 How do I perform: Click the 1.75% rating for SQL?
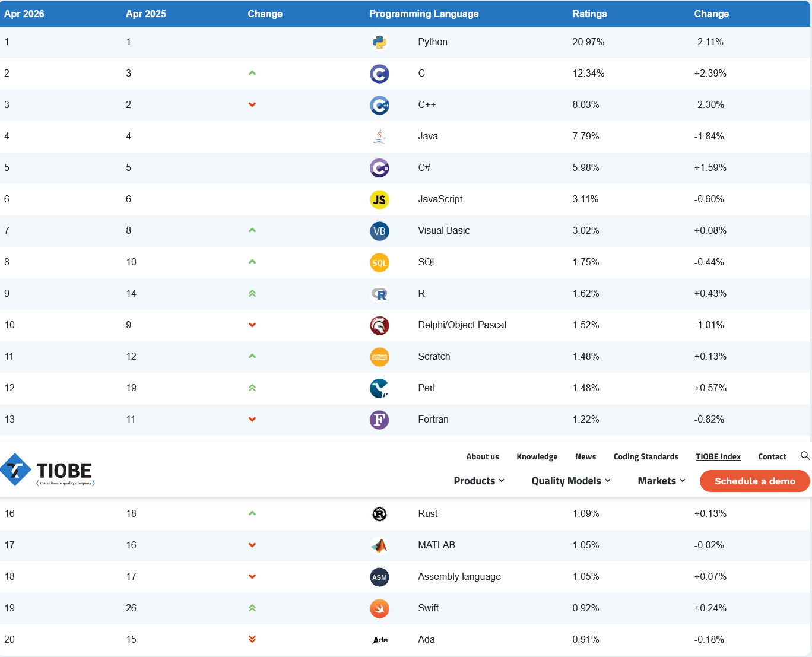(586, 262)
